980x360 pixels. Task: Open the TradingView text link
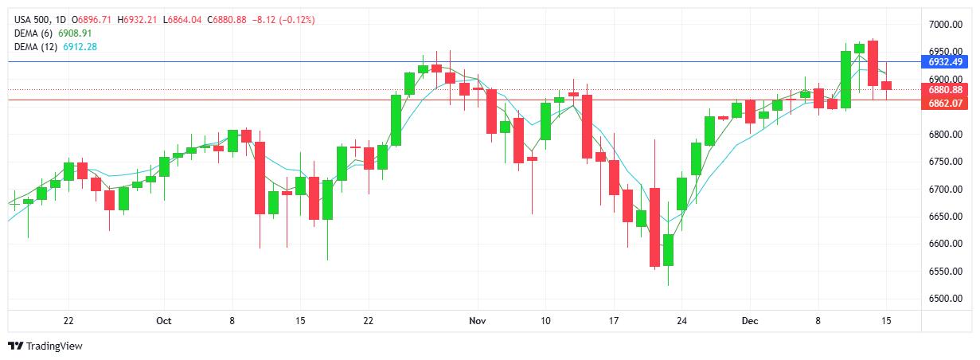coord(54,346)
